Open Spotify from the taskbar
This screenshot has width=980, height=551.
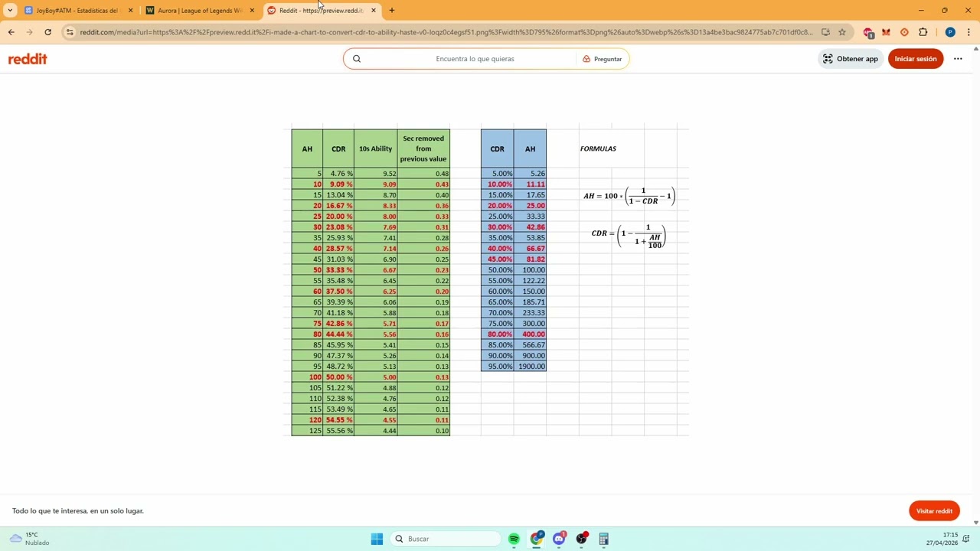tap(514, 539)
